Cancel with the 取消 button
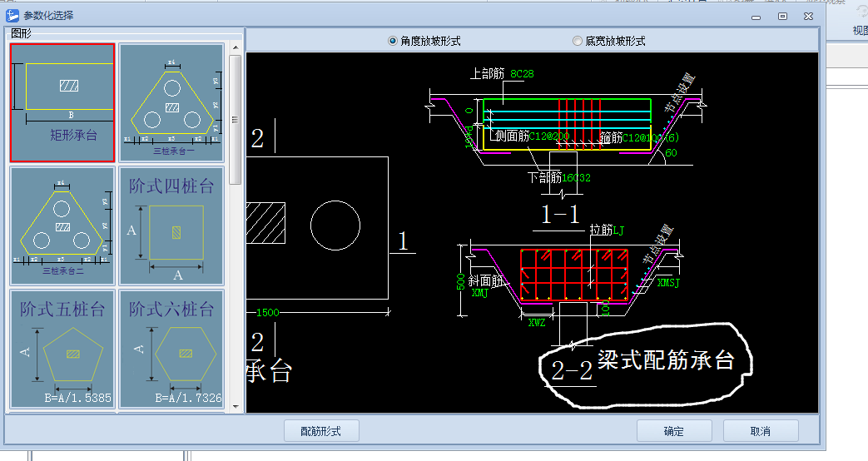 coord(761,431)
